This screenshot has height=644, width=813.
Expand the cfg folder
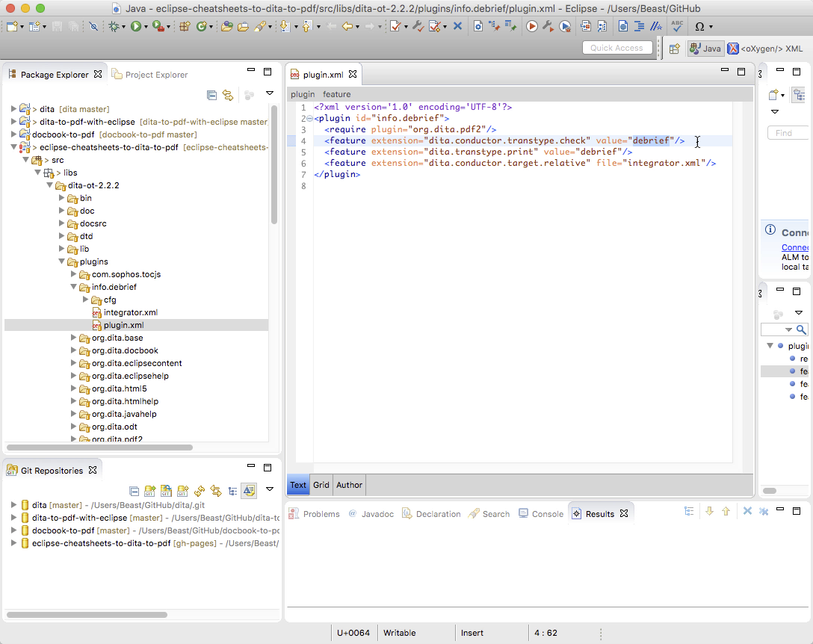point(85,300)
